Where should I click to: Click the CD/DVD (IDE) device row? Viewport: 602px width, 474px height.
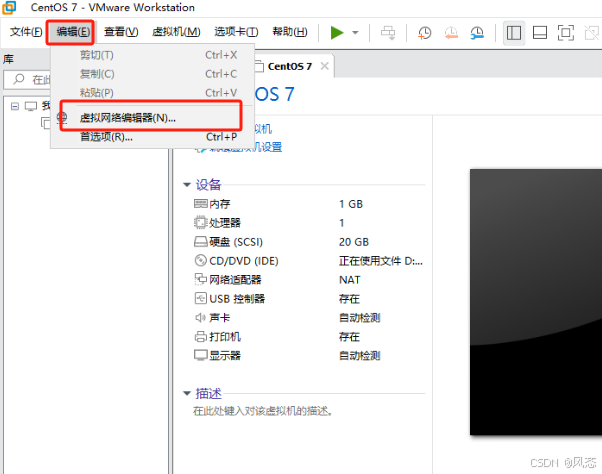pos(308,261)
